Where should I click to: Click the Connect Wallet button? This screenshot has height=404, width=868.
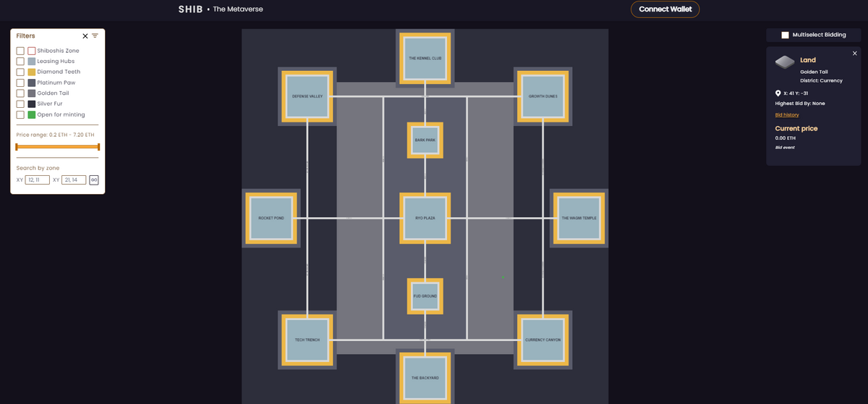[x=665, y=9]
